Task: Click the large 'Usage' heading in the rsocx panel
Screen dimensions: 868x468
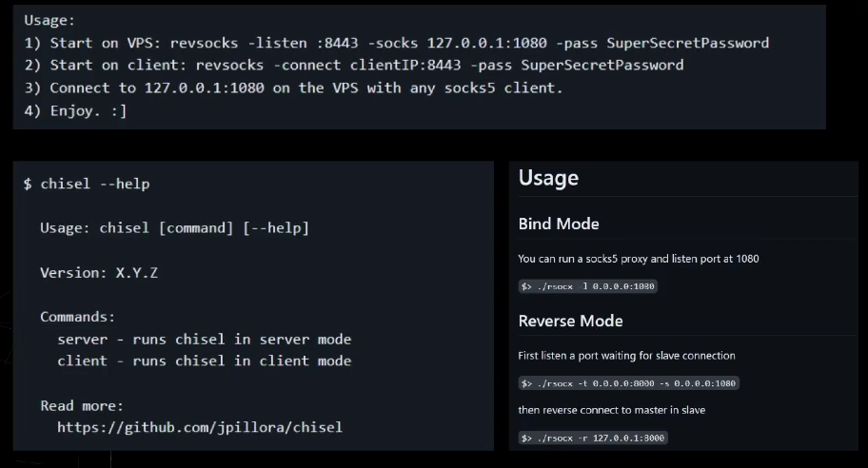Action: (548, 178)
